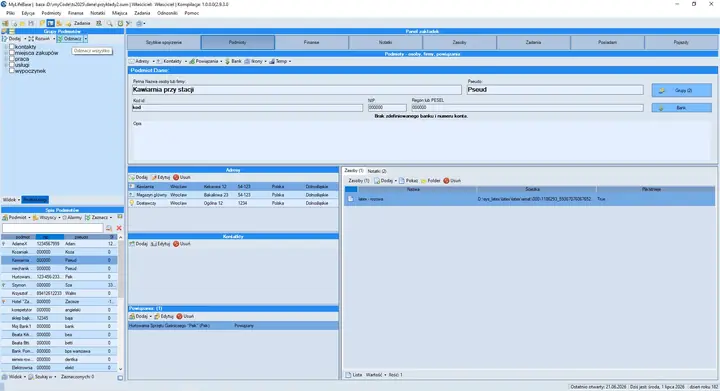Select the AdameX row in subject list

[x=59, y=244]
